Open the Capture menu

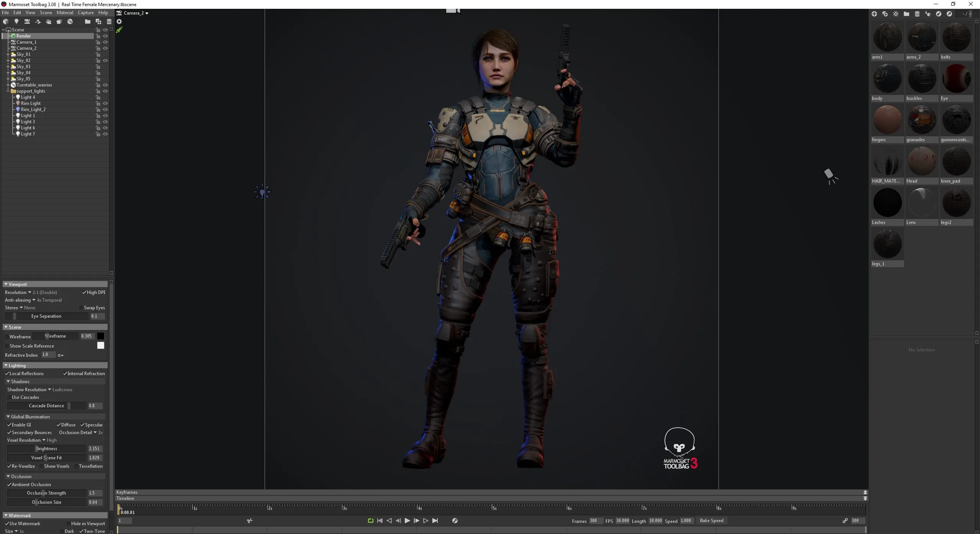pos(86,13)
